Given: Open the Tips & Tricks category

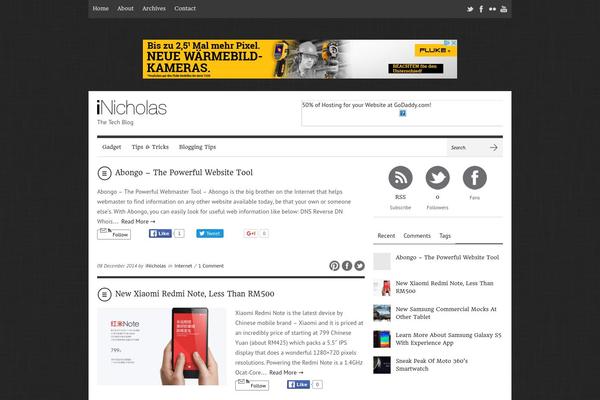Looking at the screenshot, I should [150, 147].
